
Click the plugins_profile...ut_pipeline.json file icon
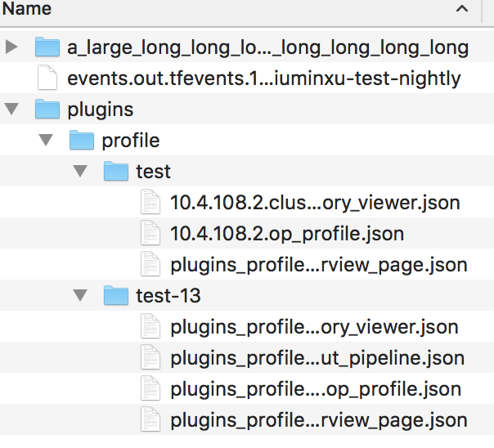point(150,357)
